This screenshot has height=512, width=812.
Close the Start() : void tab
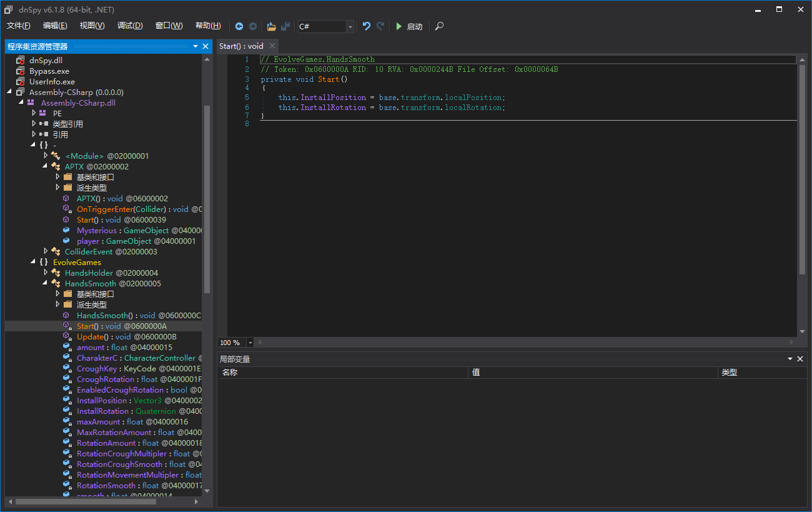[x=272, y=46]
